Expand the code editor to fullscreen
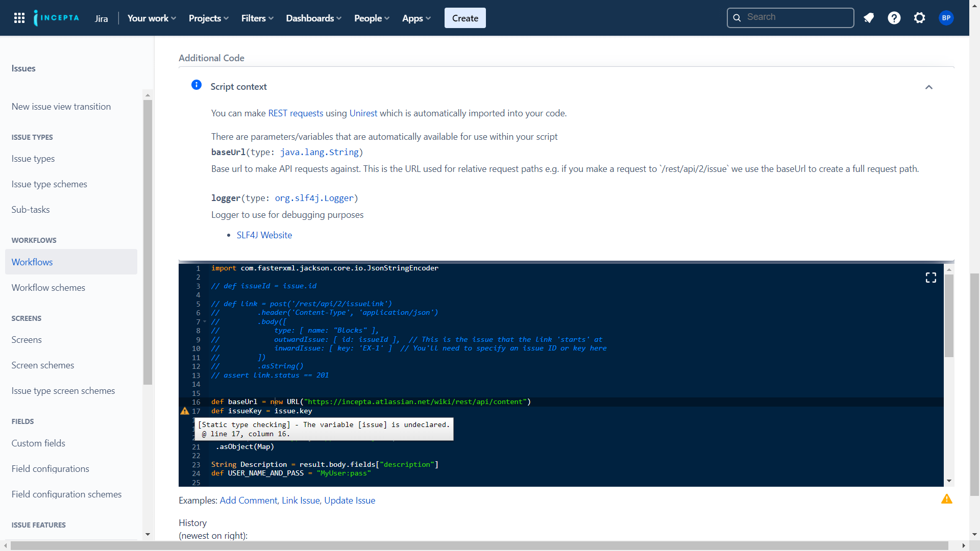Image resolution: width=980 pixels, height=551 pixels. (x=930, y=277)
